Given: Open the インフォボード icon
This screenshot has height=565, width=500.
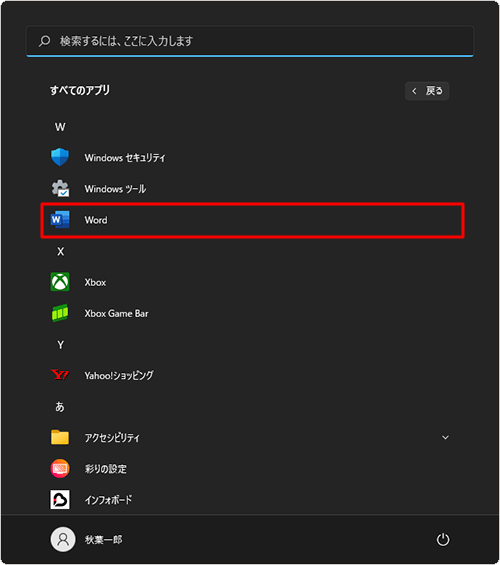Looking at the screenshot, I should [x=60, y=499].
